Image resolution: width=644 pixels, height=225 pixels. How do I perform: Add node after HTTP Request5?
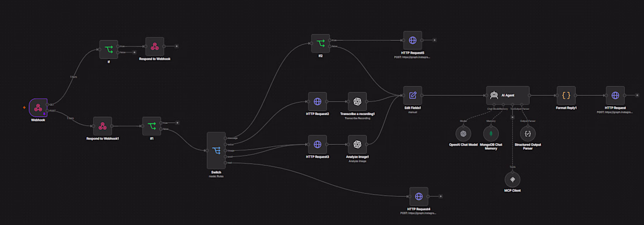point(434,40)
